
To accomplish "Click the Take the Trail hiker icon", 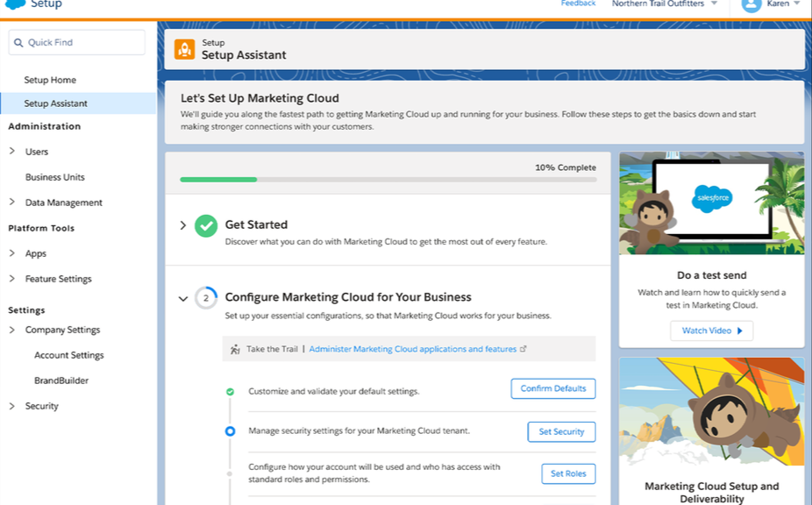I will coord(235,349).
